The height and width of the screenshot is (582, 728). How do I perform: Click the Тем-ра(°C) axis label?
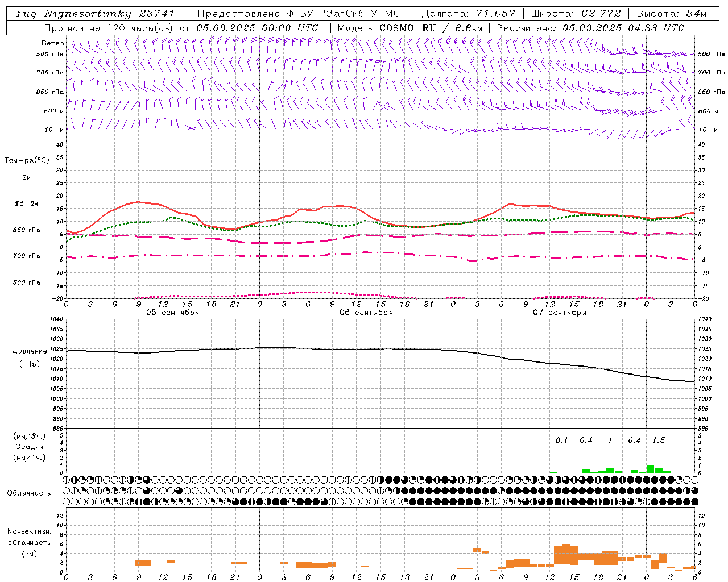coord(27,161)
